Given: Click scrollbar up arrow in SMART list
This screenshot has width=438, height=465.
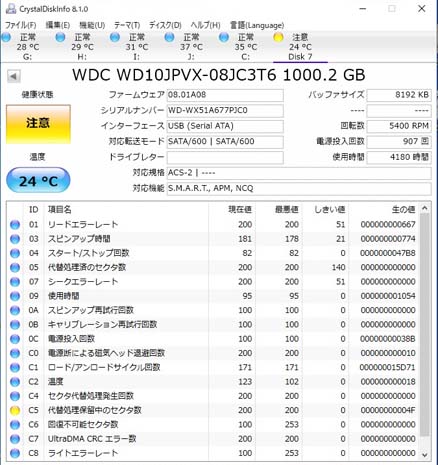Looking at the screenshot, I should pos(424,208).
